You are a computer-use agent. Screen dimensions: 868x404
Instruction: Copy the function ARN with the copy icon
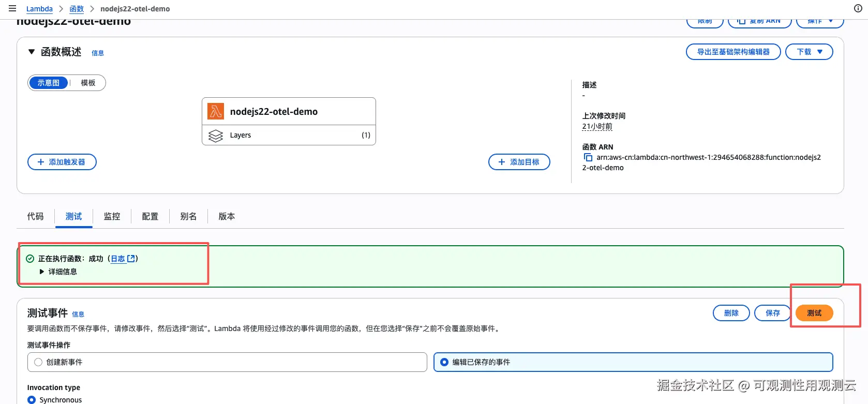click(588, 157)
